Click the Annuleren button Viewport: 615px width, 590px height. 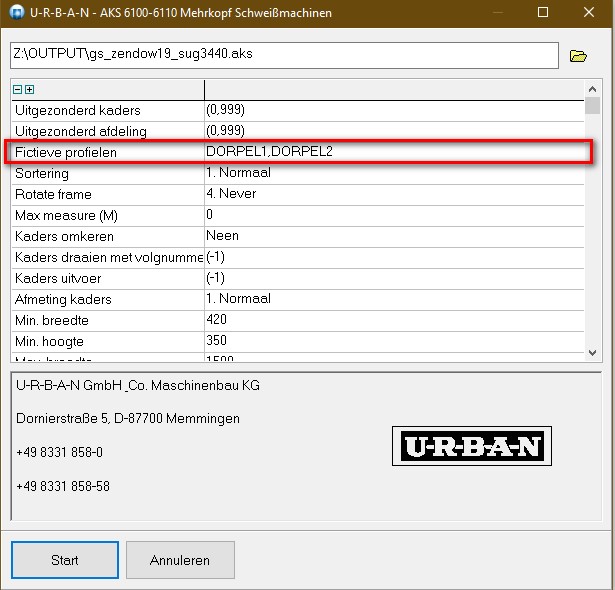(x=180, y=560)
